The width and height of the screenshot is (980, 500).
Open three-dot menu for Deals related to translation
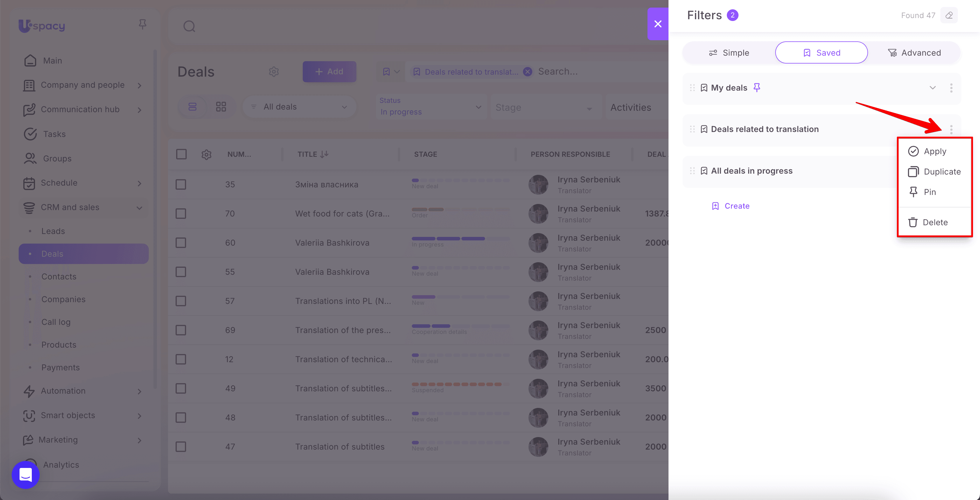(x=951, y=130)
